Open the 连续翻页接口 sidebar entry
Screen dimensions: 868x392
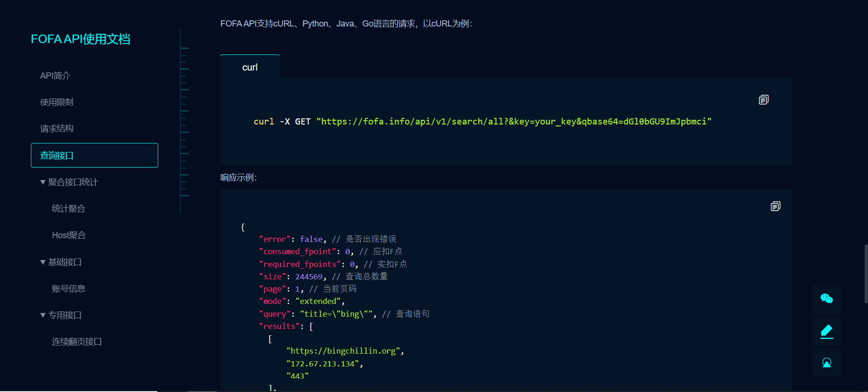pos(77,342)
